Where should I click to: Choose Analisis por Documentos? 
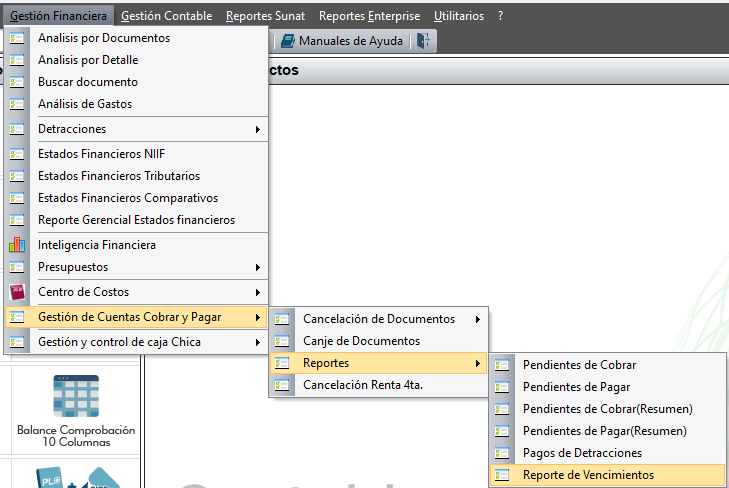(x=136, y=38)
